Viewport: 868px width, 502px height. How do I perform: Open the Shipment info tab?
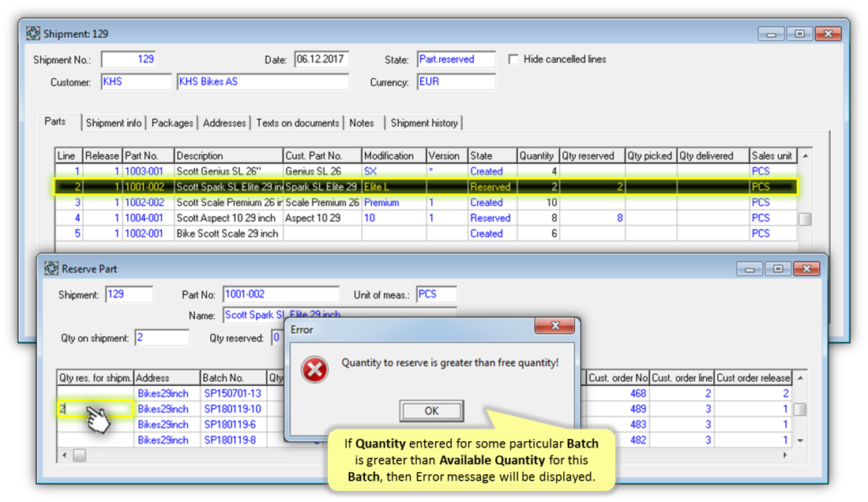[114, 123]
